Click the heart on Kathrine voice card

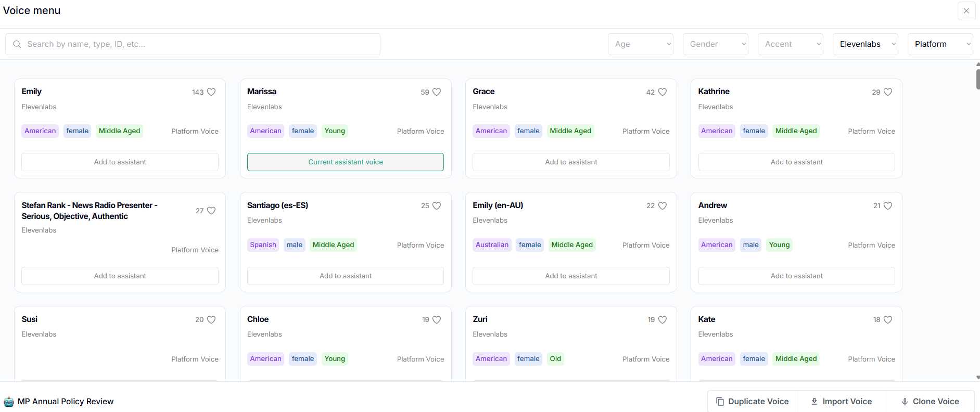pyautogui.click(x=888, y=92)
